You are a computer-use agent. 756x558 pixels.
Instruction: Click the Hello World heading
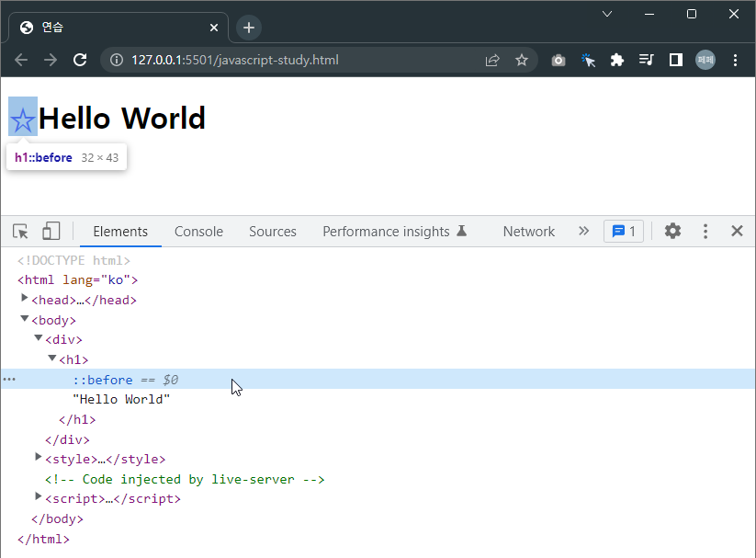click(122, 118)
